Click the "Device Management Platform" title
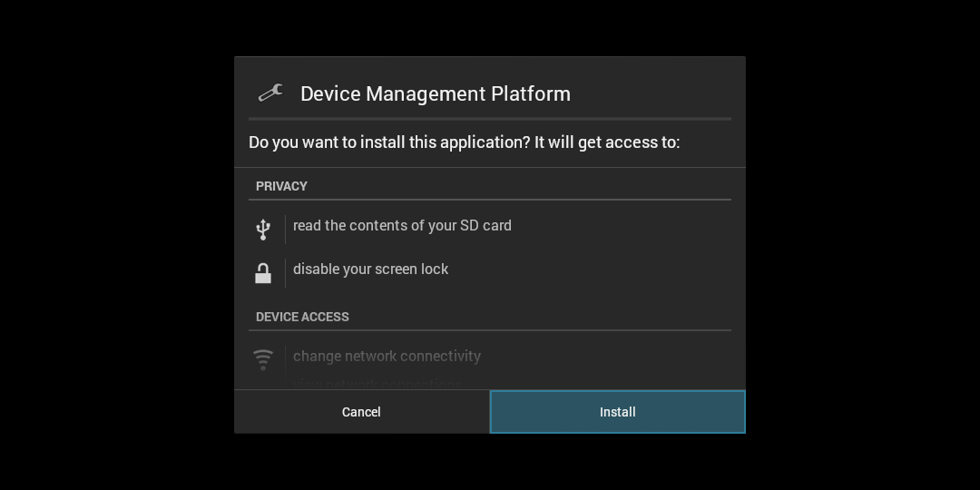This screenshot has width=980, height=490. tap(435, 94)
